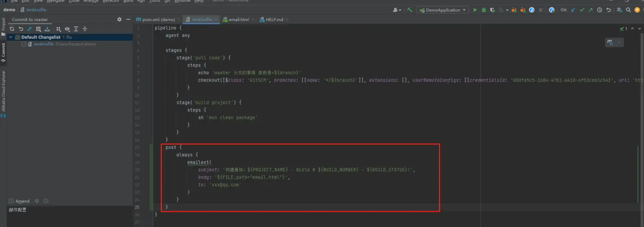The image size is (644, 227).
Task: Click the Rollback icon in Commit toolbar
Action: pos(21,29)
